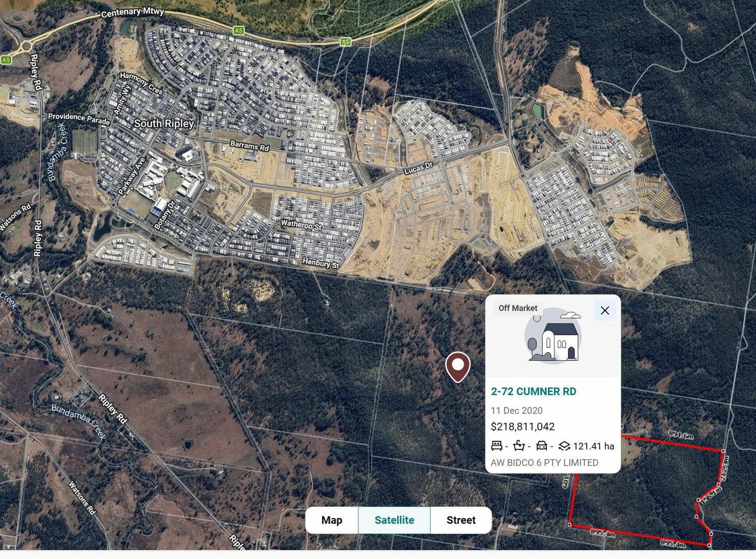This screenshot has height=559, width=756.
Task: Click the Off Market badge
Action: (x=518, y=308)
